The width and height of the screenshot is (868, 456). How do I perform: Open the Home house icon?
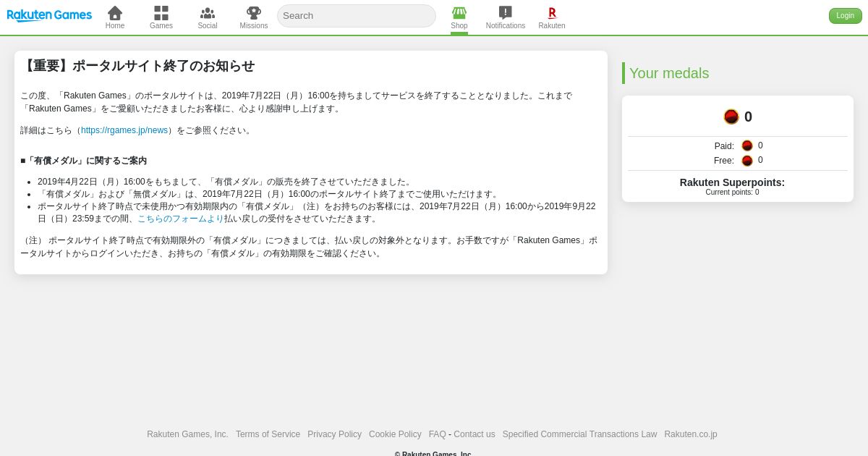click(115, 13)
